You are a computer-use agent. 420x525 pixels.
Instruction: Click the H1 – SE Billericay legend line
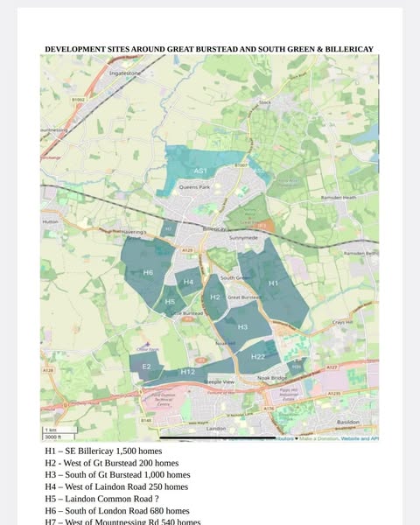(x=103, y=451)
